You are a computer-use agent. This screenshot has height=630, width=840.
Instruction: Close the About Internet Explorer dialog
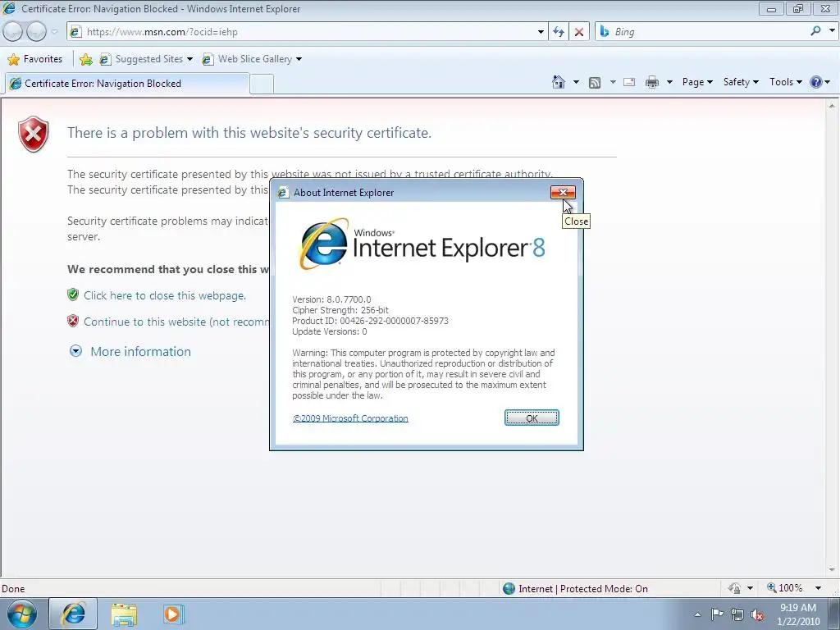pos(563,192)
